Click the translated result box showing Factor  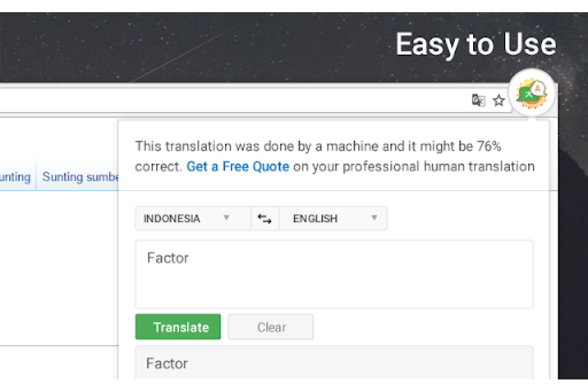(334, 363)
